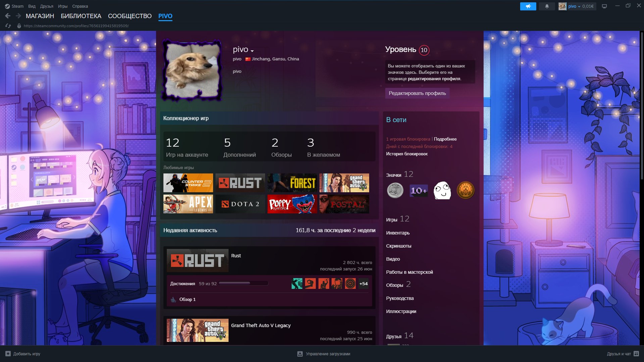Screen dimensions: 644x362
Task: Open the Руководства link
Action: 400,298
